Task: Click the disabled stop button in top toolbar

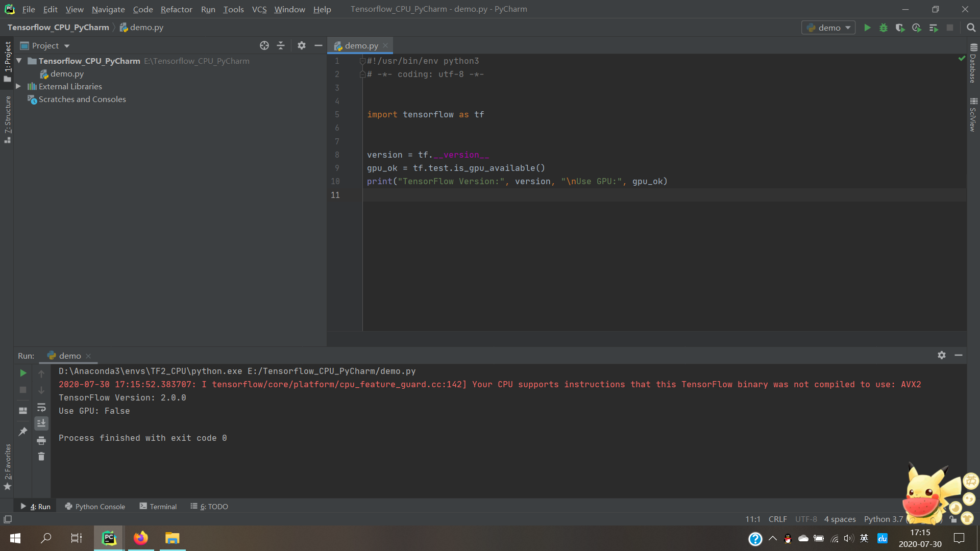Action: coord(950,28)
